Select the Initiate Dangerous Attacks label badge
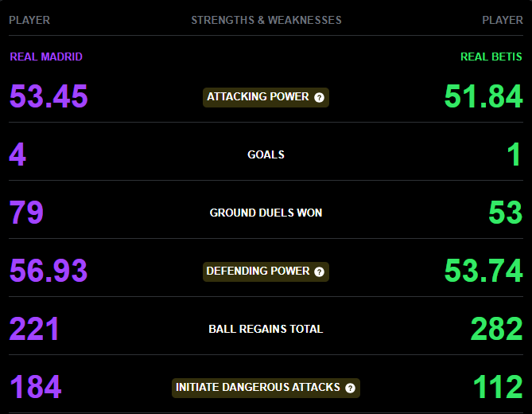532x414 pixels. click(266, 388)
